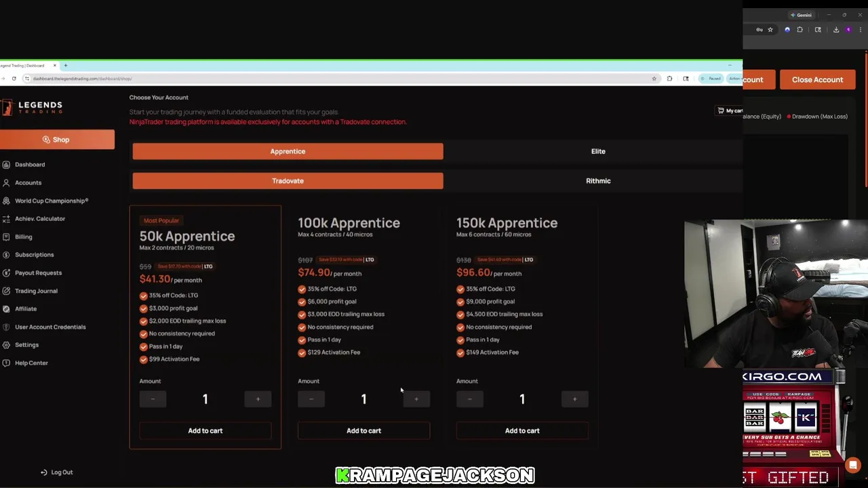This screenshot has width=868, height=488.
Task: Open the Payout Requests page
Action: pyautogui.click(x=38, y=272)
